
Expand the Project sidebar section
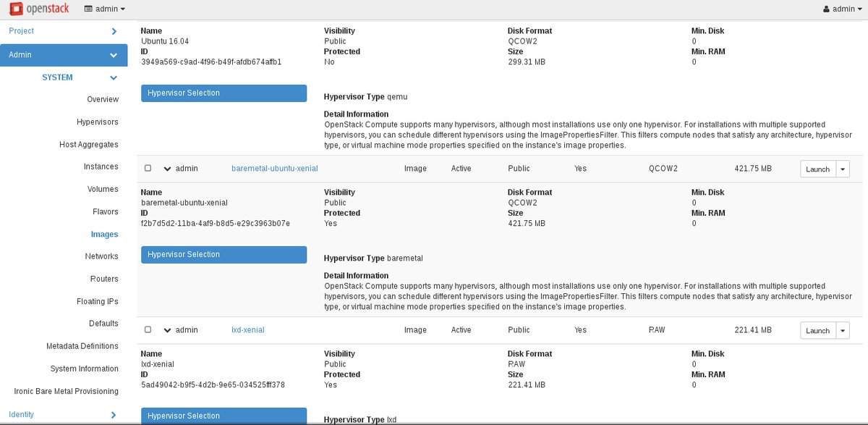pos(64,31)
